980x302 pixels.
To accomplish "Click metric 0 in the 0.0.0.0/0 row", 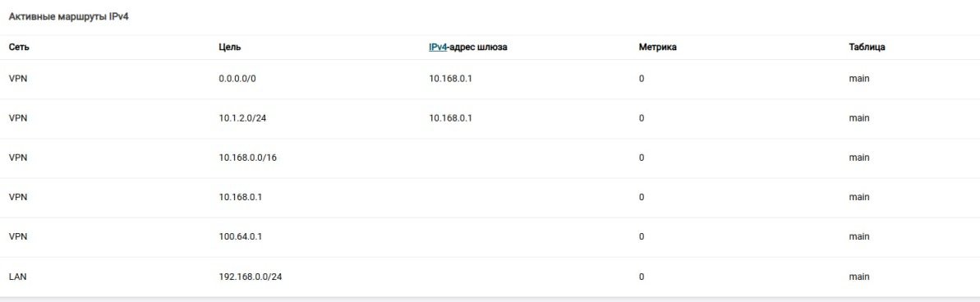I will coord(642,80).
